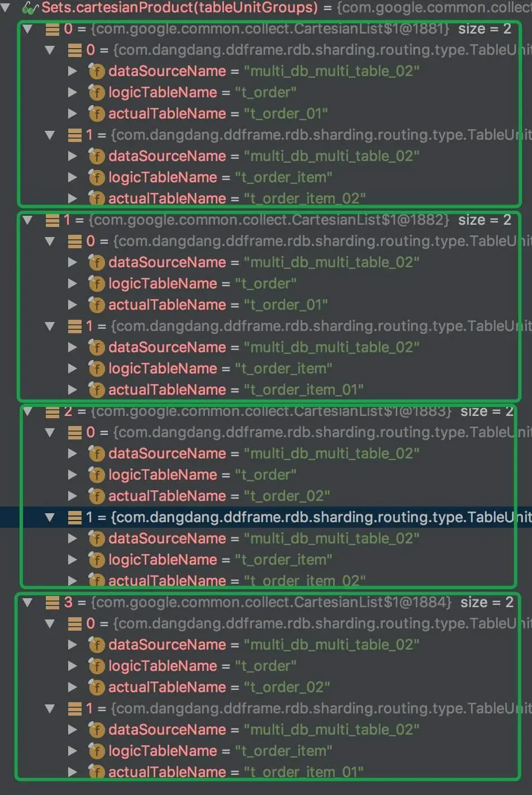532x795 pixels.
Task: Click the field icon of t_order_item_01 under @1882
Action: point(97,390)
